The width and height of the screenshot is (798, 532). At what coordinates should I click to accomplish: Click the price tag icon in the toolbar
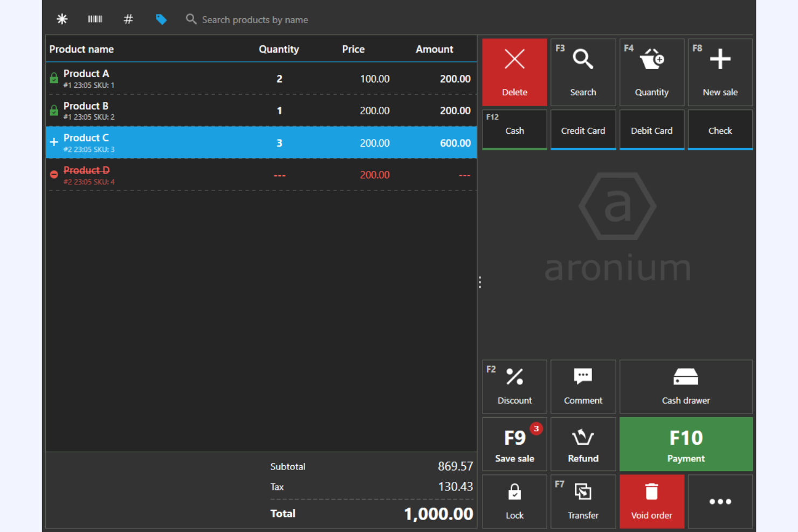(x=161, y=19)
